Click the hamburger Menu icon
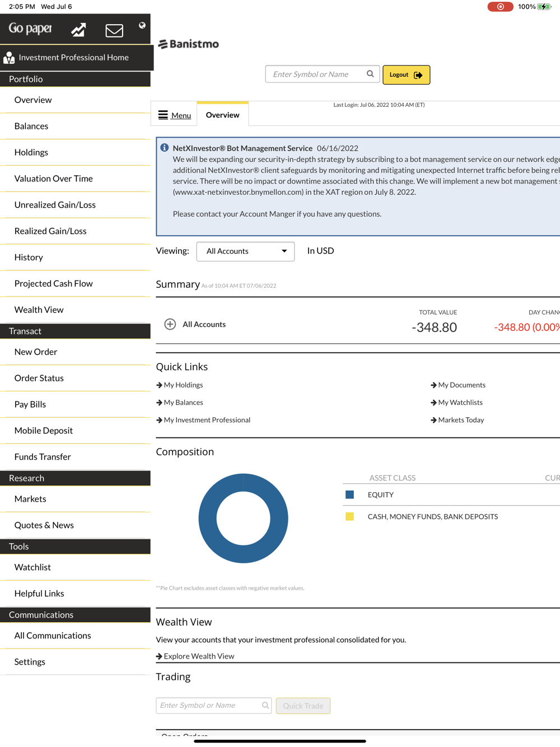 163,115
